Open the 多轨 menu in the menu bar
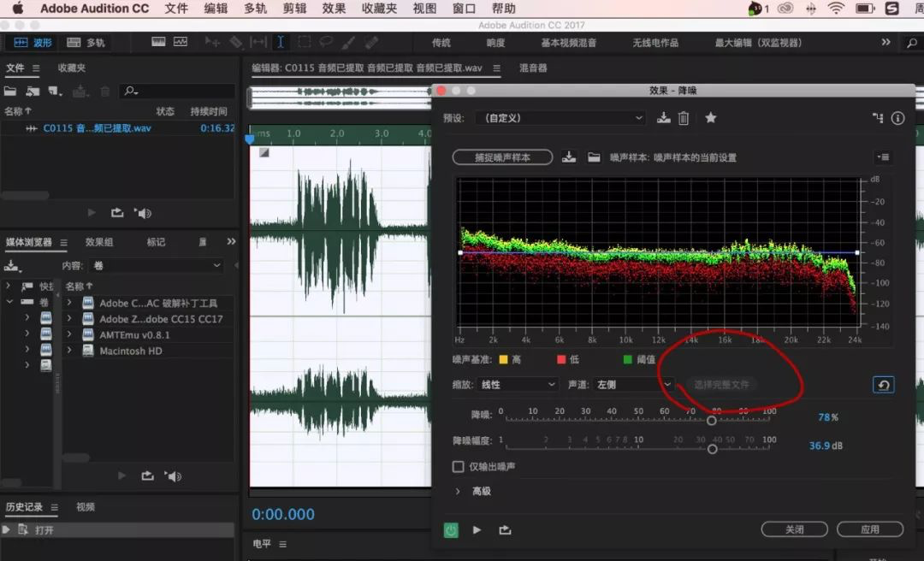This screenshot has height=561, width=924. coord(255,9)
